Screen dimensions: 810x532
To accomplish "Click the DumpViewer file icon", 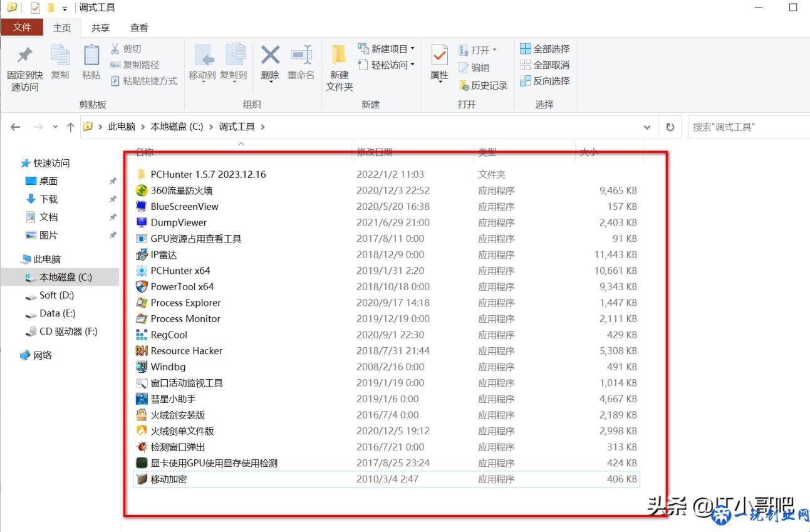I will [142, 222].
